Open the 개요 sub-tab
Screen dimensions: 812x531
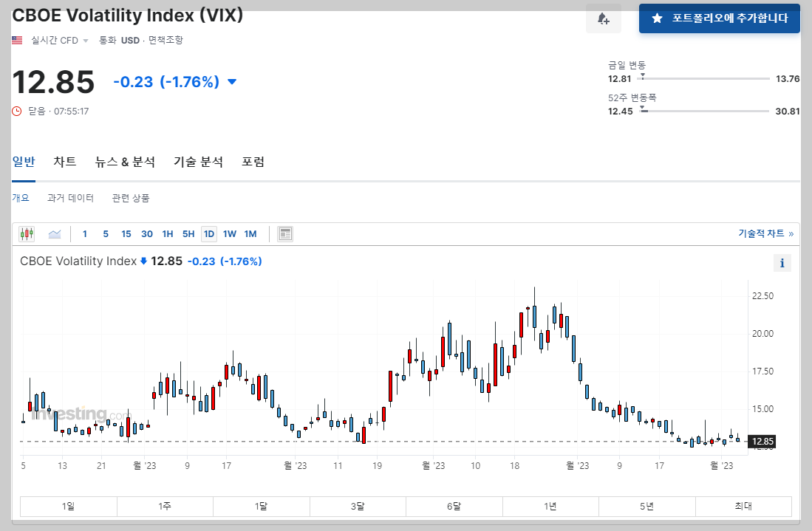[x=21, y=198]
